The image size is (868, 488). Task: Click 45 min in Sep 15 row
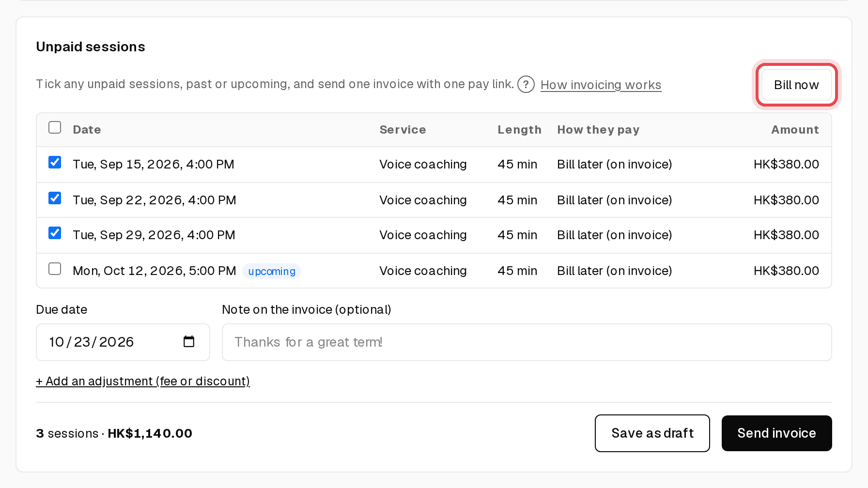pyautogui.click(x=517, y=164)
